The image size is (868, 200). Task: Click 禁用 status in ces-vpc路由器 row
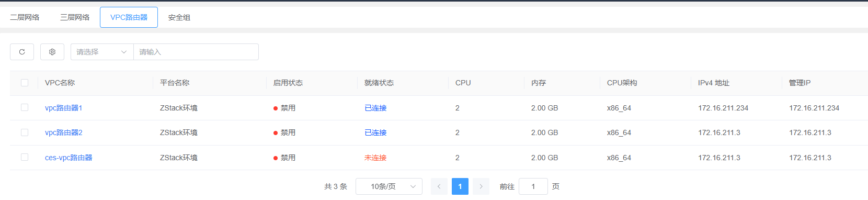pos(284,158)
